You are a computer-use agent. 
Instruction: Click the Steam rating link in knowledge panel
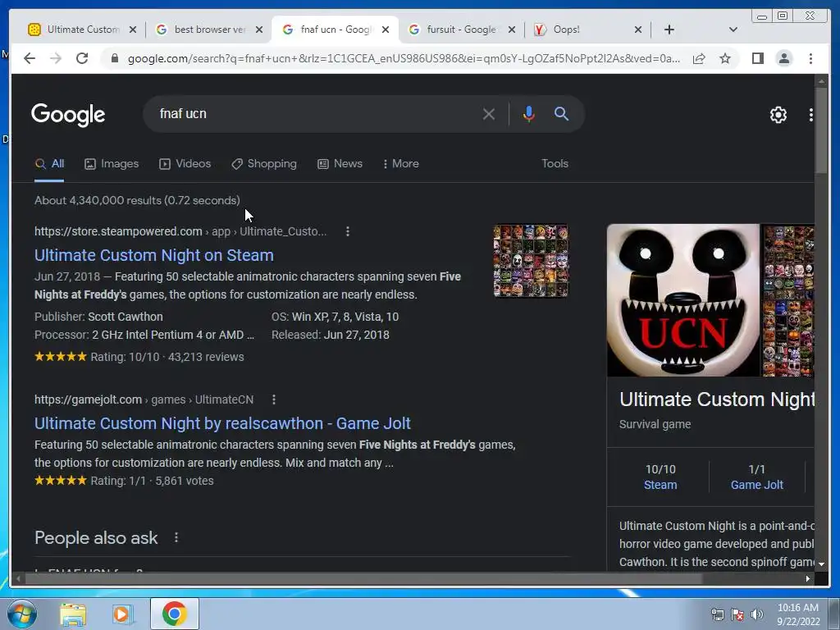click(660, 485)
